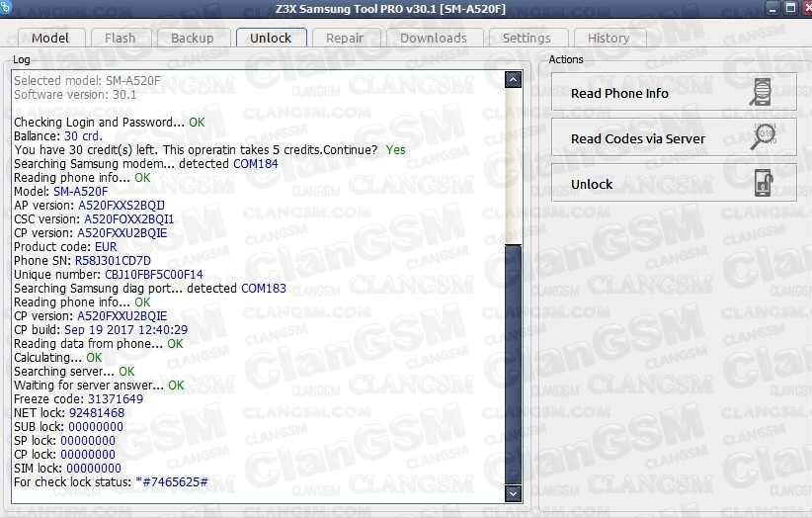The height and width of the screenshot is (518, 812).
Task: Click SIM lock 00000000 value
Action: click(x=94, y=468)
